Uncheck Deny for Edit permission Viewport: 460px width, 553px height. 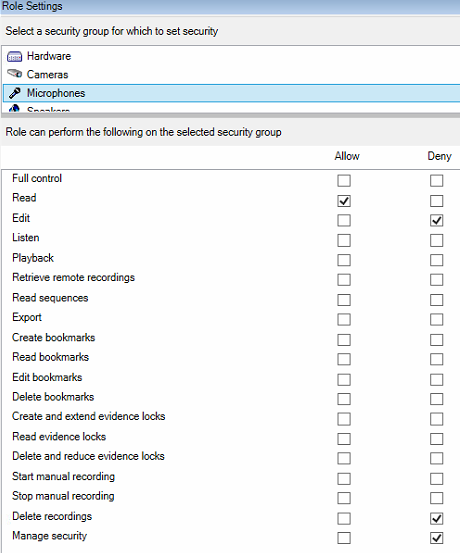(436, 220)
